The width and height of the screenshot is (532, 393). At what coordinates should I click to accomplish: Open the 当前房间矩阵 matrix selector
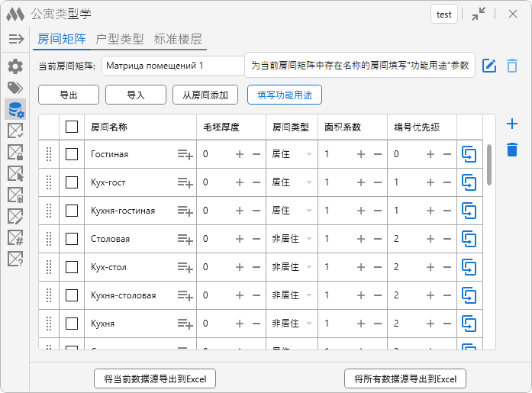click(174, 66)
